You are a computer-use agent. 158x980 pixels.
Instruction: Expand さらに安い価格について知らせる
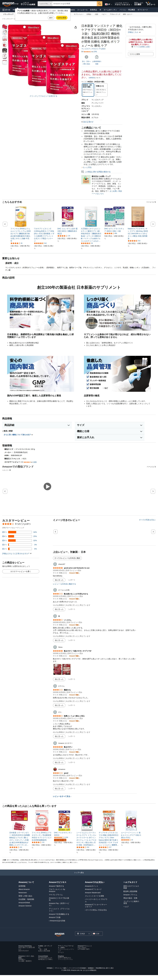18,434
